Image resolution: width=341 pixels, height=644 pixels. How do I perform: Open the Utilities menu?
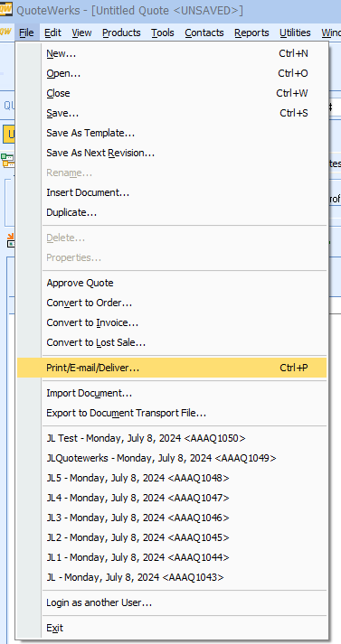click(295, 33)
